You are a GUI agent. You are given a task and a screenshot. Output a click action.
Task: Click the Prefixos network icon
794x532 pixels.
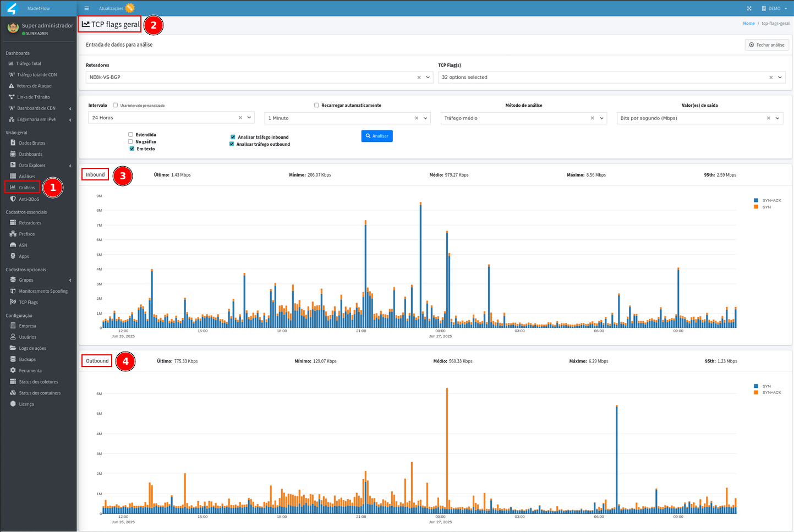tap(13, 234)
